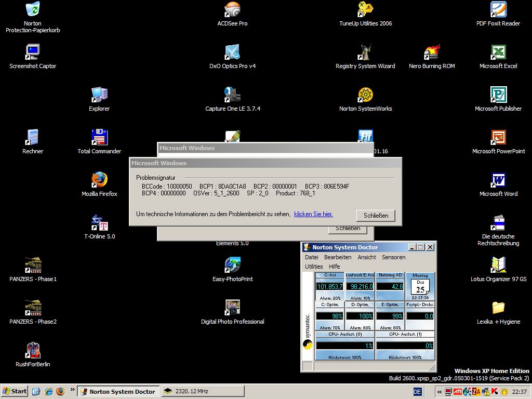The width and height of the screenshot is (532, 399).
Task: Open Hilfe menu in Norton System Doctor
Action: [x=334, y=267]
